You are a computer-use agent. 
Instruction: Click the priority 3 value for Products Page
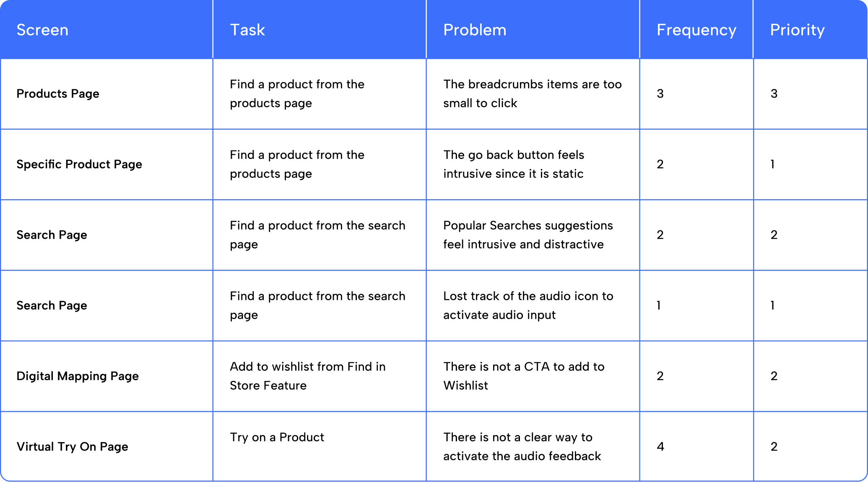[x=774, y=94]
